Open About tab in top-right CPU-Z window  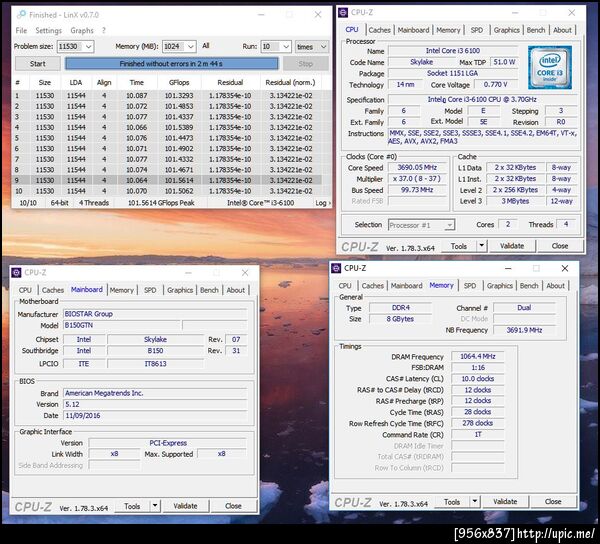coord(562,30)
